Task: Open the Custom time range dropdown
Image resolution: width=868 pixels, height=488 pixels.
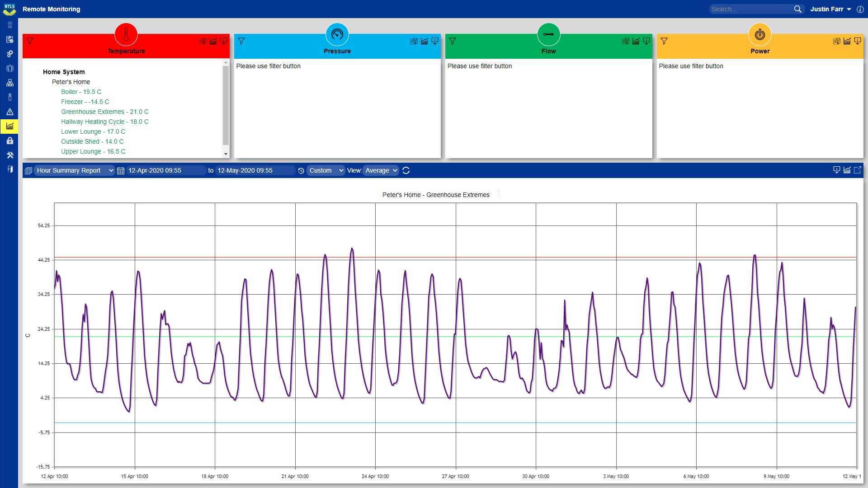Action: pos(325,170)
